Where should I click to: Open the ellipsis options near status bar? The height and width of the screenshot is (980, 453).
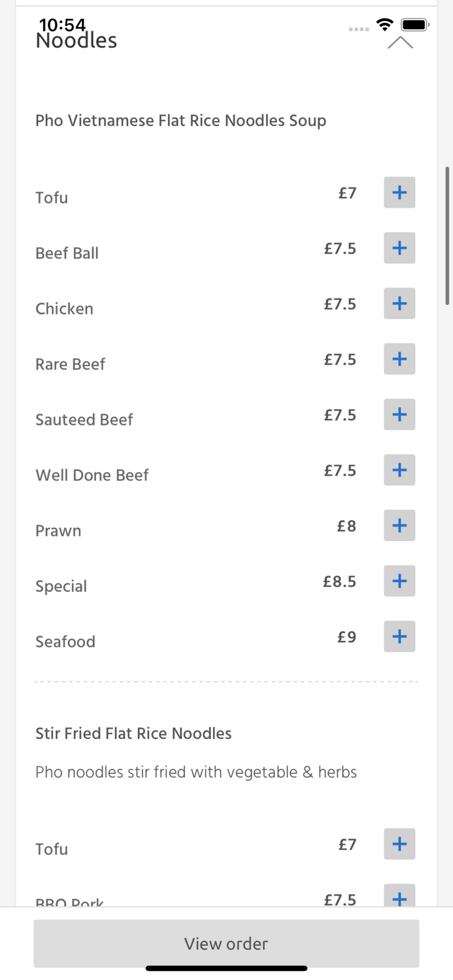pos(359,29)
